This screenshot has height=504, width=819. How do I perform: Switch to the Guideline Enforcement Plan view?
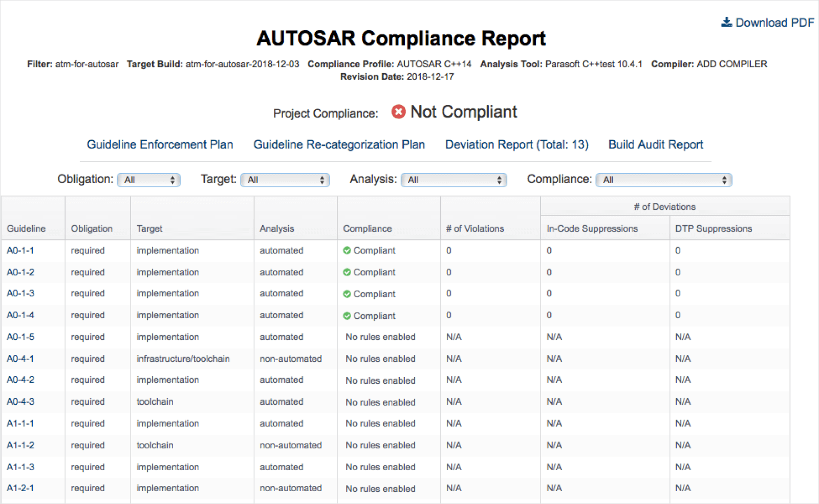160,144
